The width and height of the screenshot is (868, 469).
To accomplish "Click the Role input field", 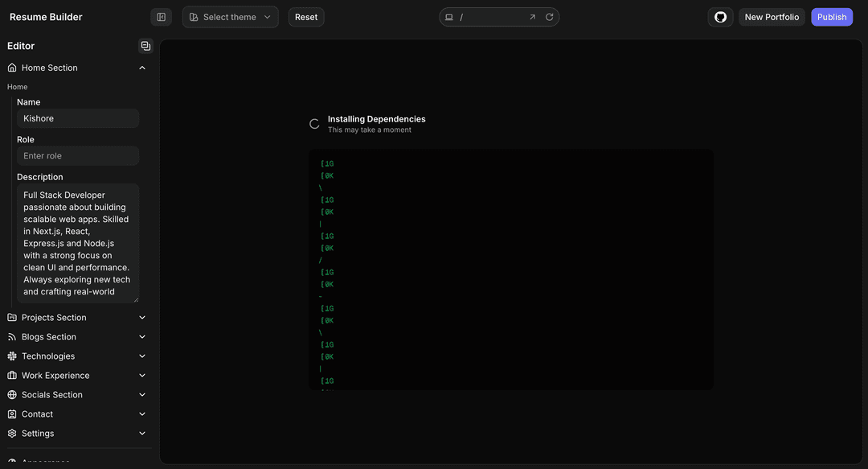I will (78, 156).
